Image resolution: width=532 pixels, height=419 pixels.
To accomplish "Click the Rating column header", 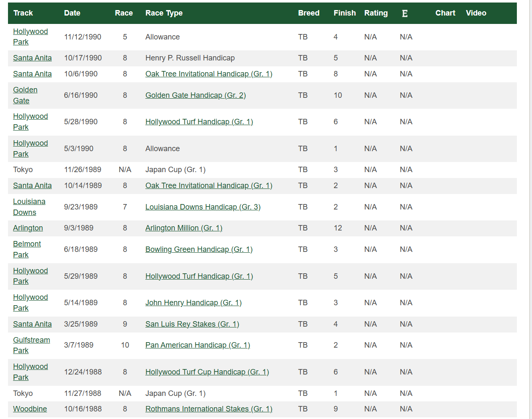I will tap(376, 13).
